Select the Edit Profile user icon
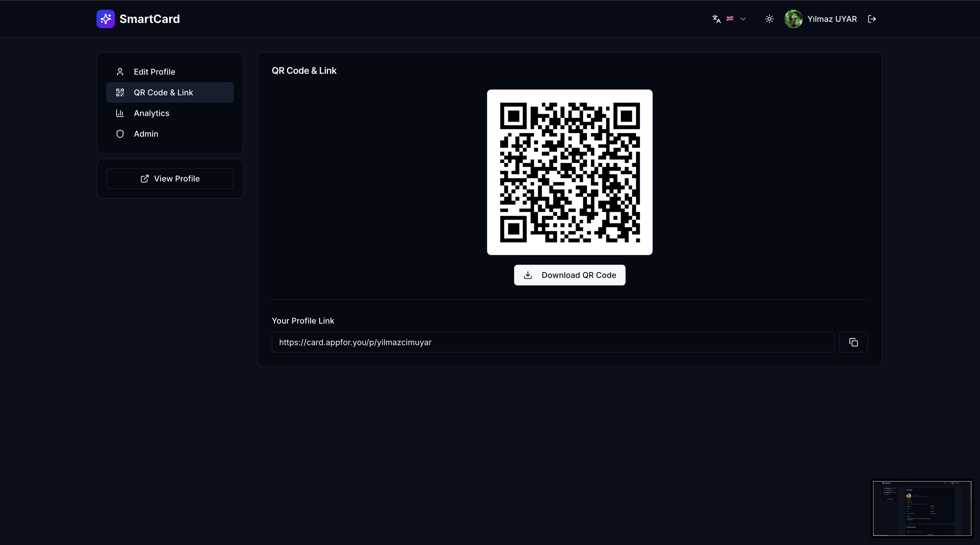This screenshot has width=980, height=545. coord(120,71)
